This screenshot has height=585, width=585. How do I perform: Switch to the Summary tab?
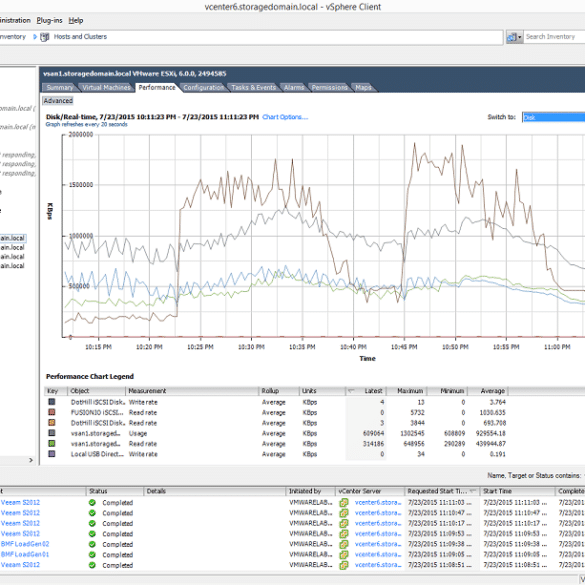[x=60, y=88]
